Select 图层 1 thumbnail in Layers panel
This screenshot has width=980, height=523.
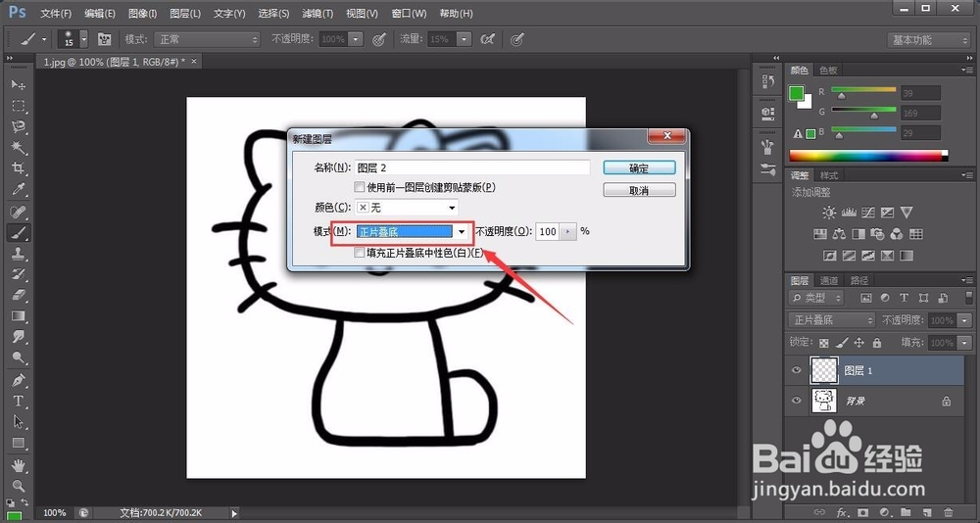point(824,370)
